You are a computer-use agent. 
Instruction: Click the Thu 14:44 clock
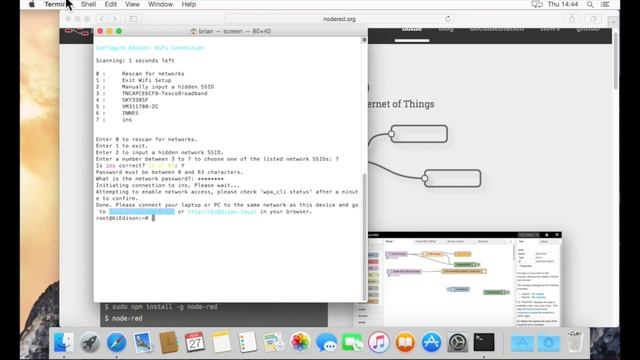(563, 4)
